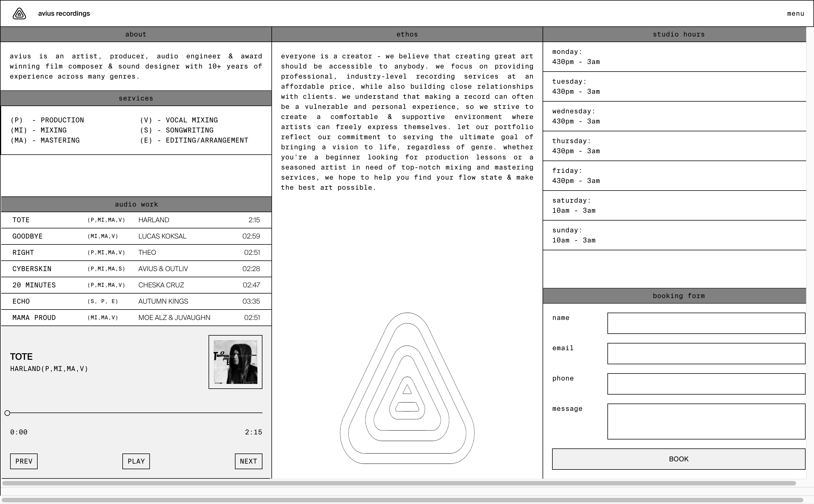Click the saturday: hours entry
The width and height of the screenshot is (814, 504).
click(x=675, y=205)
